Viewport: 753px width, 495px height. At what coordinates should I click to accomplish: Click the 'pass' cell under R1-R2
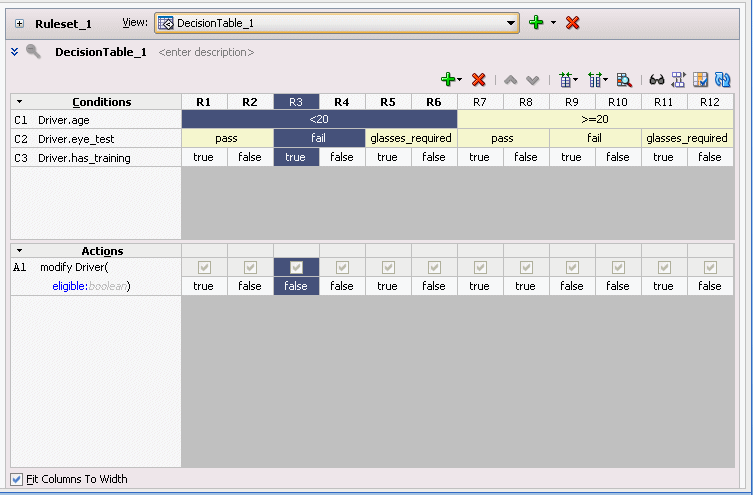tap(227, 138)
